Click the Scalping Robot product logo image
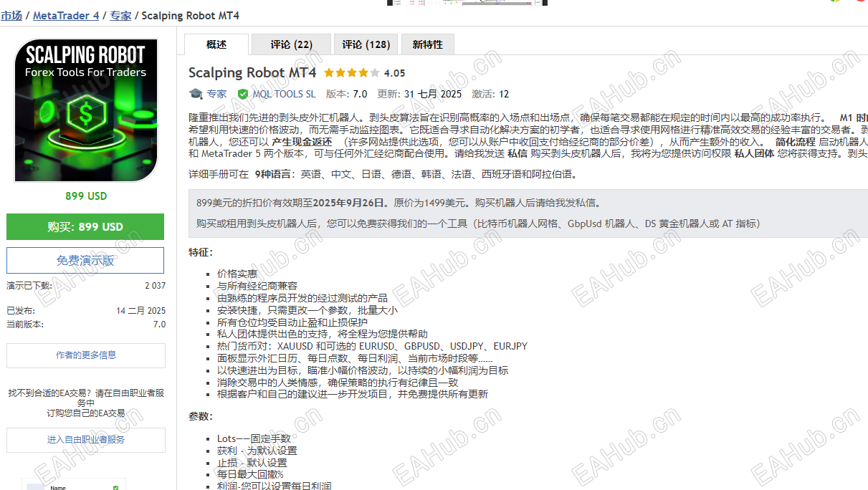The height and width of the screenshot is (490, 868). tap(85, 111)
